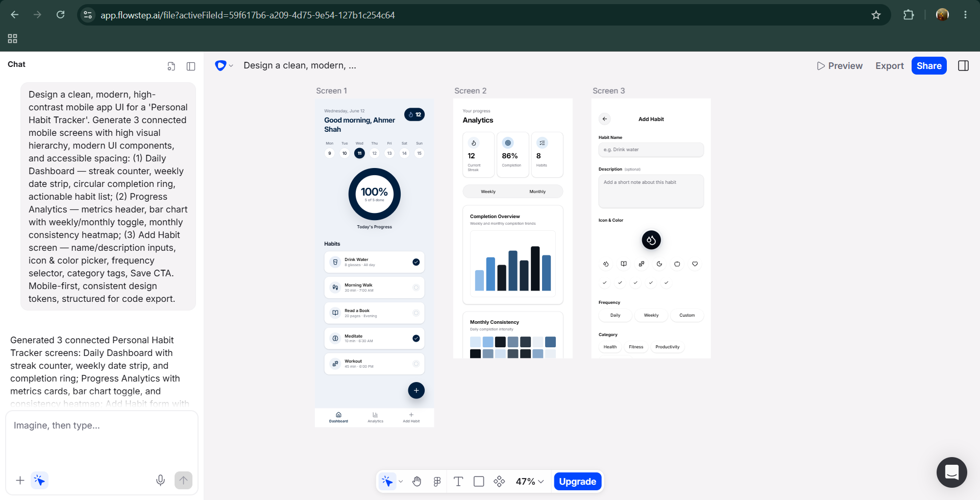Toggle the Meditate habit checkmark
This screenshot has height=500, width=980.
416,338
